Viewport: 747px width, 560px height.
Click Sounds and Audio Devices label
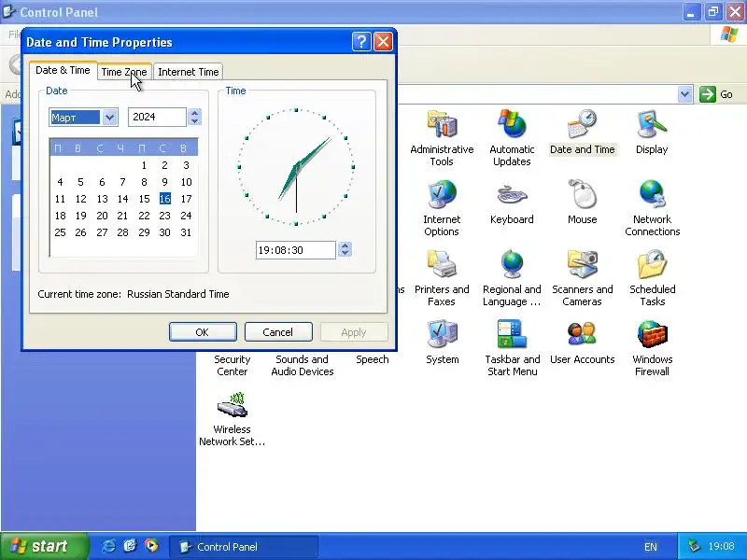pos(302,365)
